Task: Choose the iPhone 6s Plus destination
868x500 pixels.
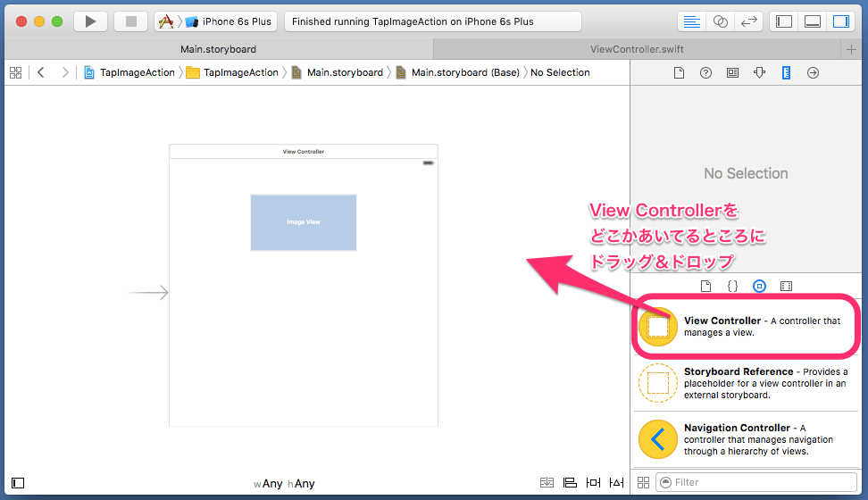Action: [230, 21]
